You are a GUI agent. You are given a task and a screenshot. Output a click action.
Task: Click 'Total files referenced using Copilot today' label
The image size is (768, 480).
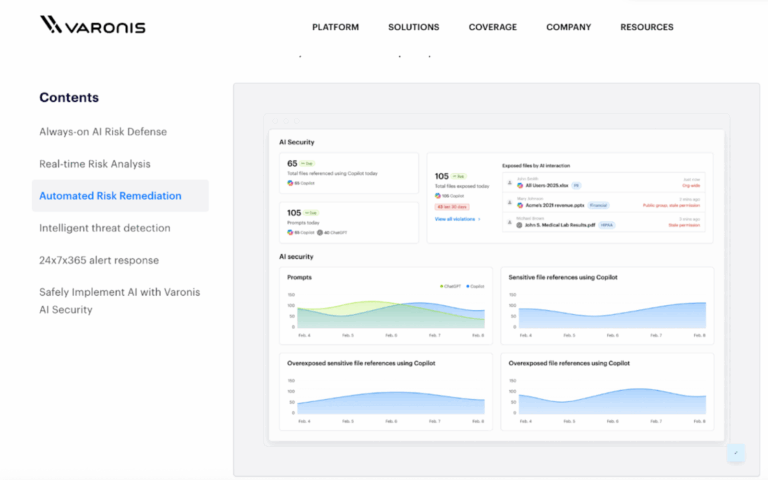point(332,173)
